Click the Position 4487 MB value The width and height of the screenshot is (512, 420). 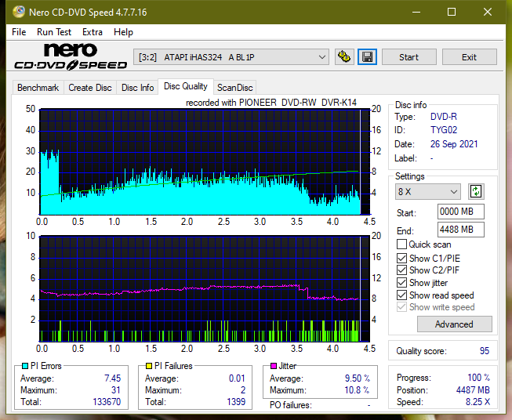(x=473, y=390)
